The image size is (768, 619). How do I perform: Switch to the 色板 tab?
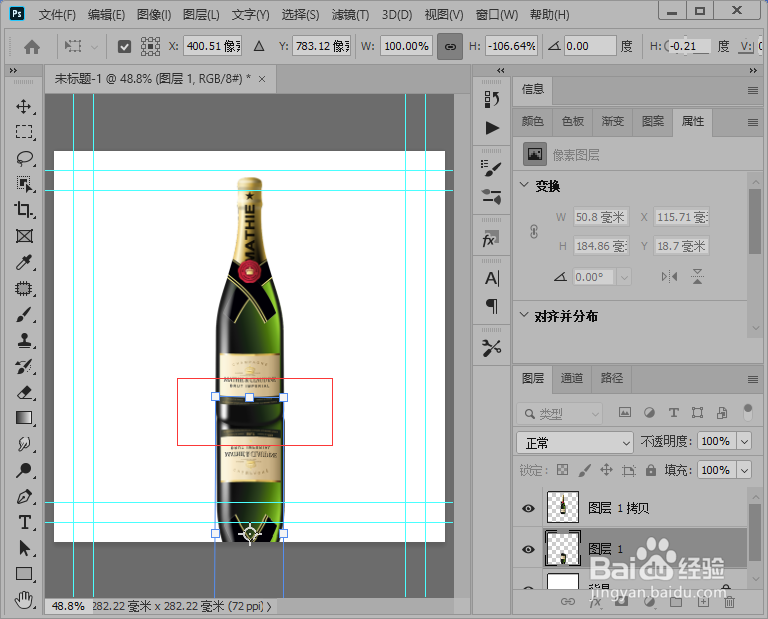(573, 121)
